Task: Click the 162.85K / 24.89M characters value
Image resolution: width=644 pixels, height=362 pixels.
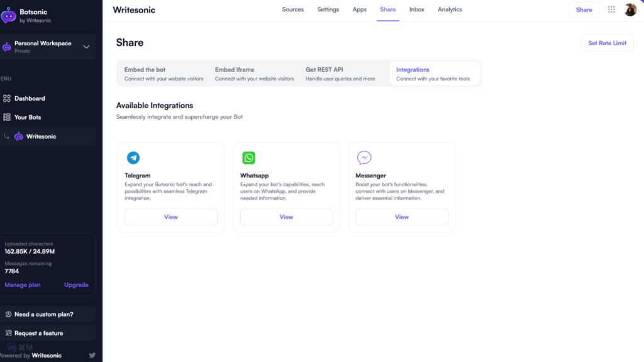Action: click(30, 251)
